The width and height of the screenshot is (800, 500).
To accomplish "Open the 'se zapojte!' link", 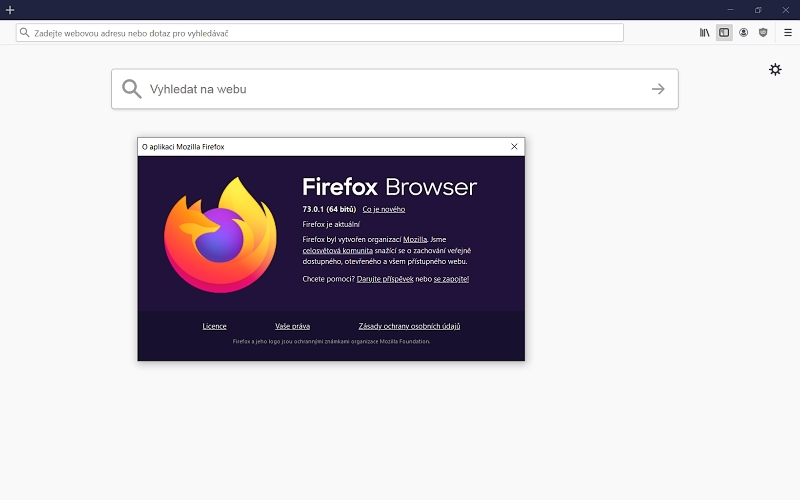I will pyautogui.click(x=451, y=279).
